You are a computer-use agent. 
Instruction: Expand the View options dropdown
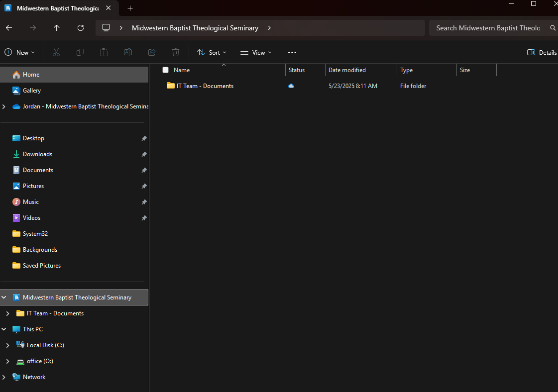[255, 52]
